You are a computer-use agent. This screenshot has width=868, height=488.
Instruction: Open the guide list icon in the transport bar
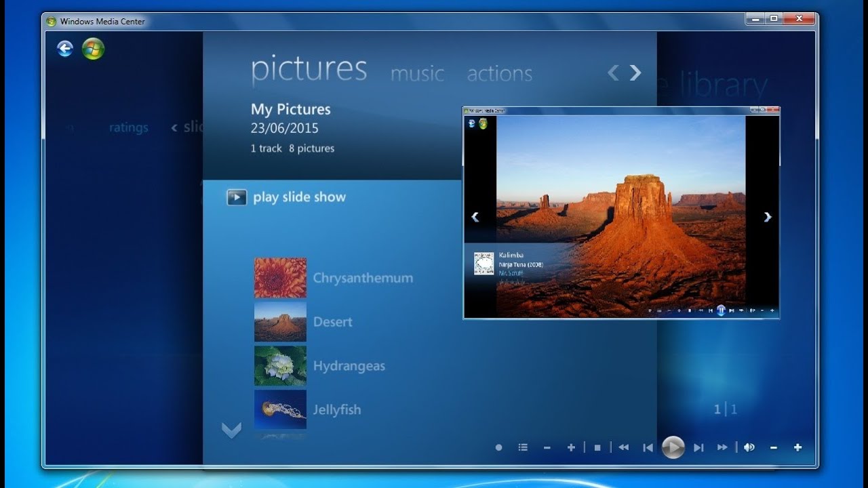(x=523, y=447)
